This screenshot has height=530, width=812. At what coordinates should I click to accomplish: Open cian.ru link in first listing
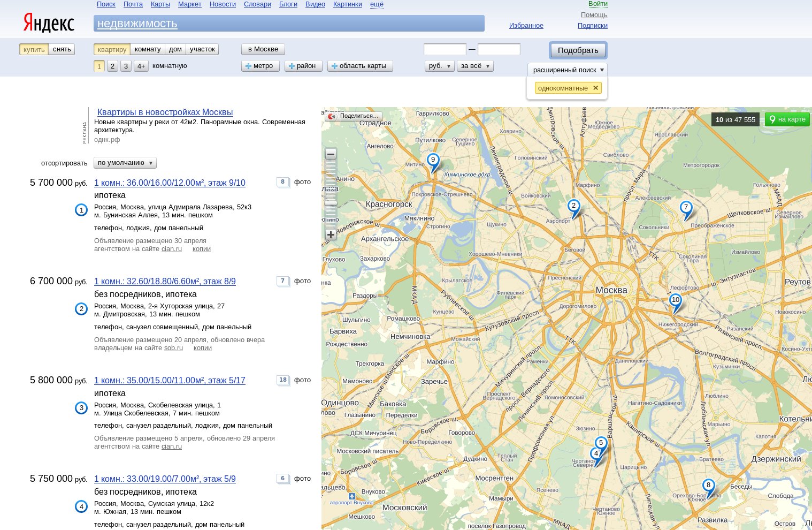pyautogui.click(x=172, y=249)
